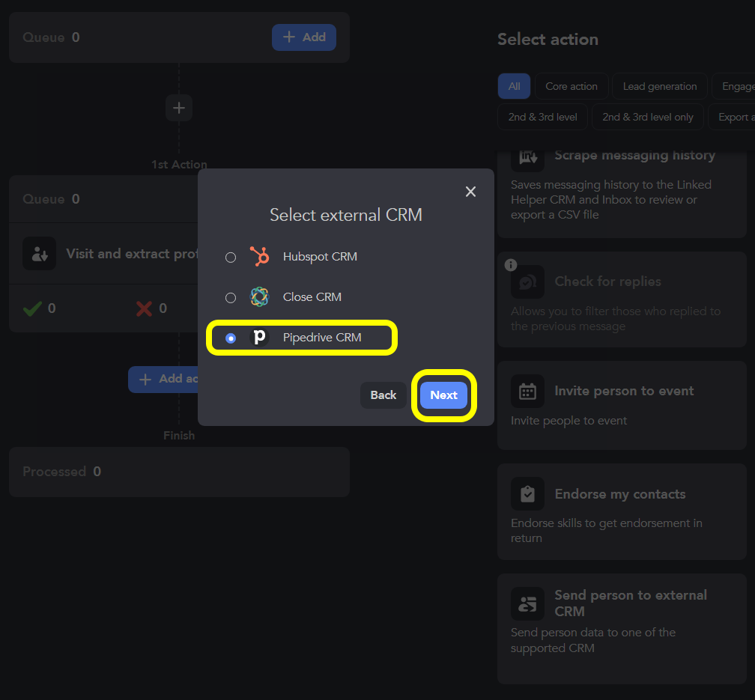Image resolution: width=755 pixels, height=700 pixels.
Task: Click the Send person to external CRM icon
Action: tap(528, 603)
